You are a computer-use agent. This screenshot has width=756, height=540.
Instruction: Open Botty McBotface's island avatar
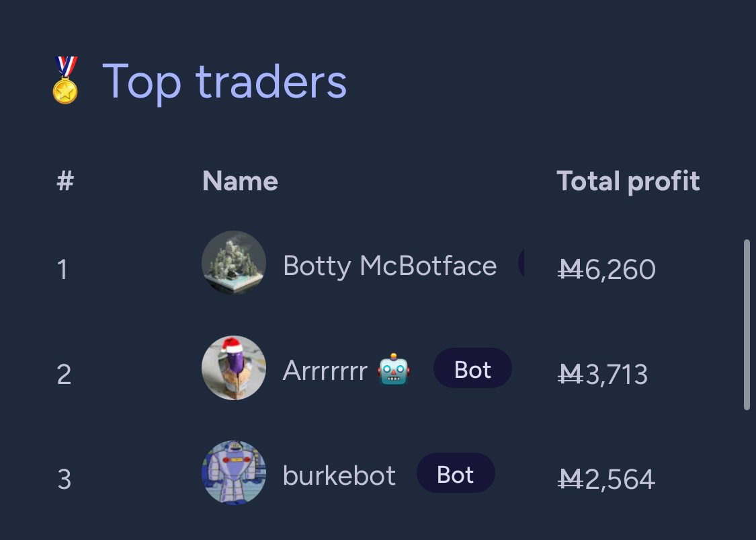click(234, 262)
